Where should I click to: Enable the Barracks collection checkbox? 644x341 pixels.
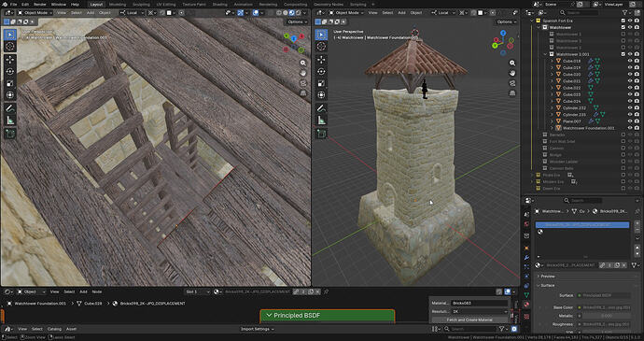click(x=623, y=135)
